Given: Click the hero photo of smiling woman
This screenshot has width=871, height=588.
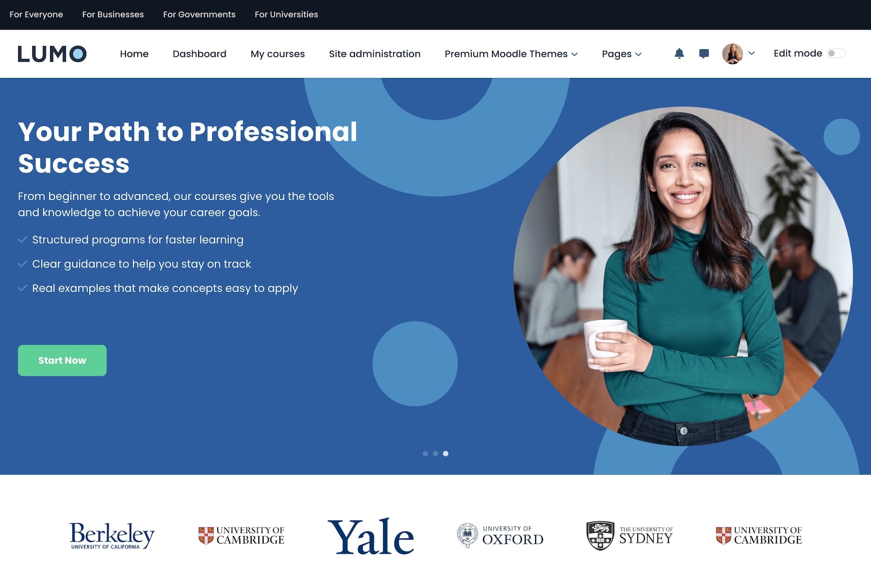Looking at the screenshot, I should click(683, 276).
